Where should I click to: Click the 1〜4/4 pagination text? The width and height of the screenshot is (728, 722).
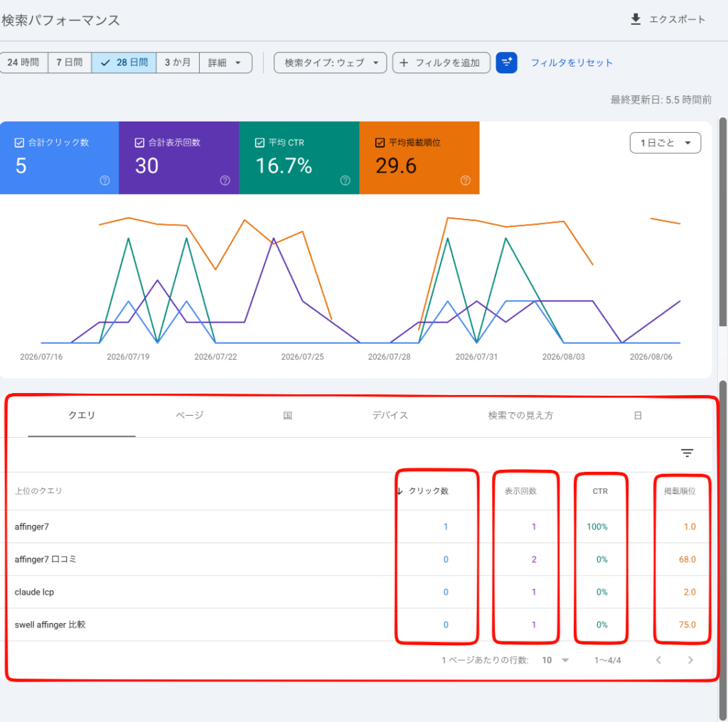tap(607, 660)
